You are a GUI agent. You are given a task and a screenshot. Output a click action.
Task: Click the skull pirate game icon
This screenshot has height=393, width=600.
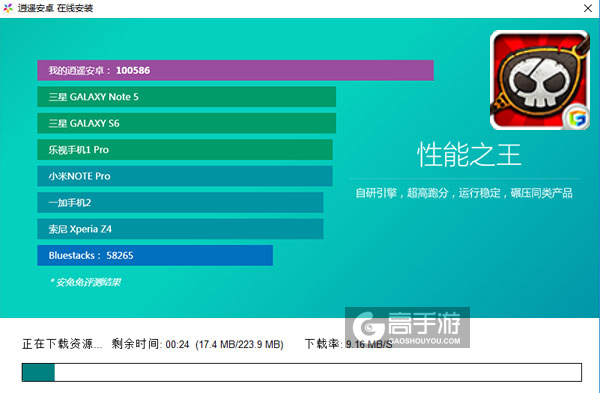[540, 80]
